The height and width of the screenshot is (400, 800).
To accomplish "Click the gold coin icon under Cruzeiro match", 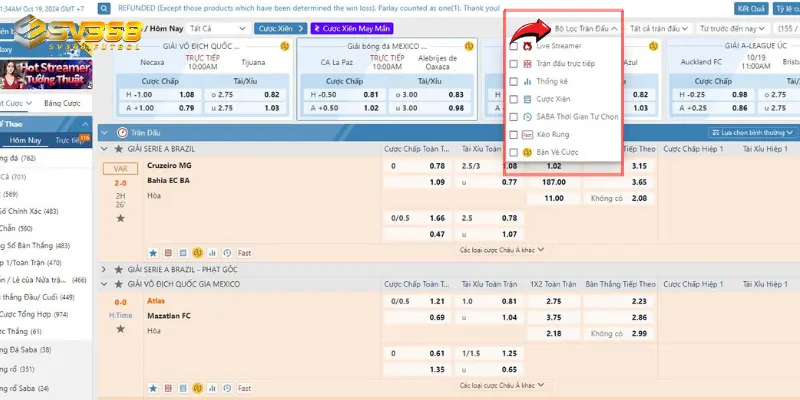I will coord(198,252).
